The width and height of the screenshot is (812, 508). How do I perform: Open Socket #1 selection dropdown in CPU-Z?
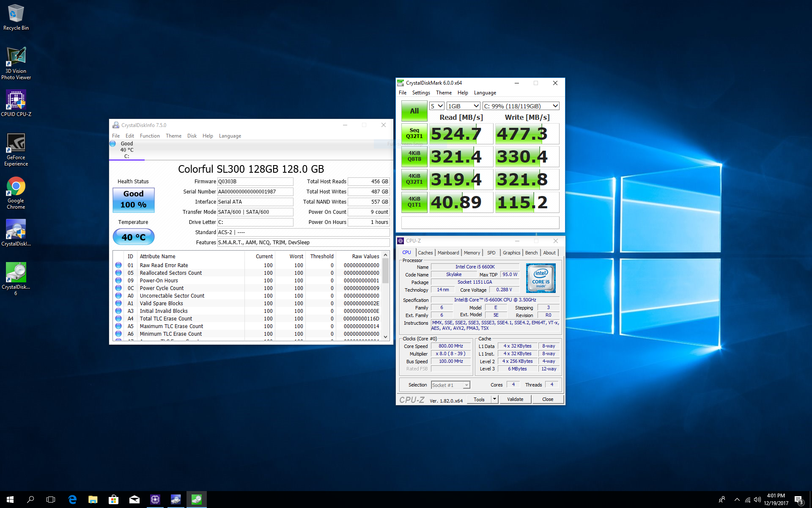pos(450,385)
